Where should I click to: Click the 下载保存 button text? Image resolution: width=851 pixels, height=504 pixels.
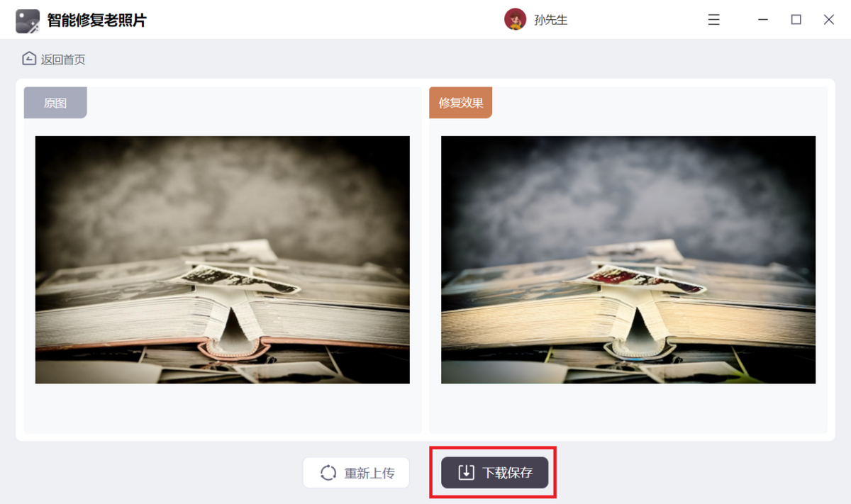[x=508, y=473]
